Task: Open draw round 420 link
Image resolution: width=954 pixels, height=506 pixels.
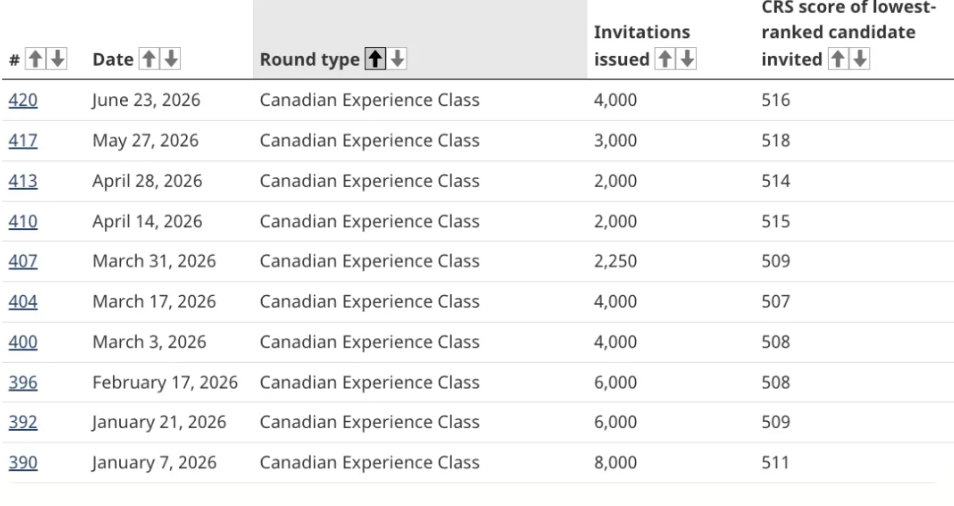Action: point(23,100)
